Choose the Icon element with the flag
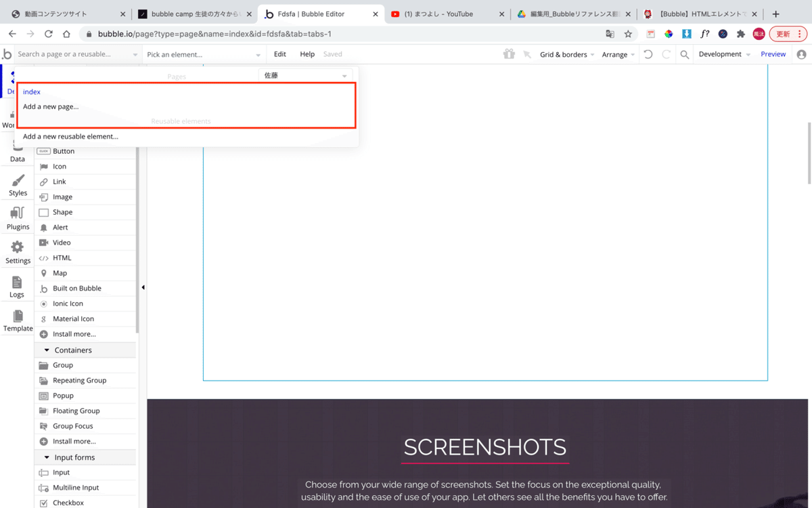Image resolution: width=812 pixels, height=508 pixels. point(85,167)
